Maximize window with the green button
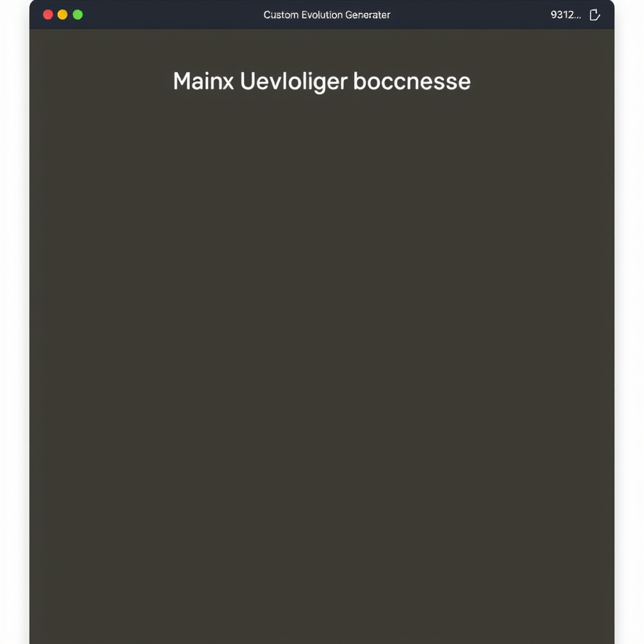This screenshot has width=644, height=644. (x=78, y=15)
